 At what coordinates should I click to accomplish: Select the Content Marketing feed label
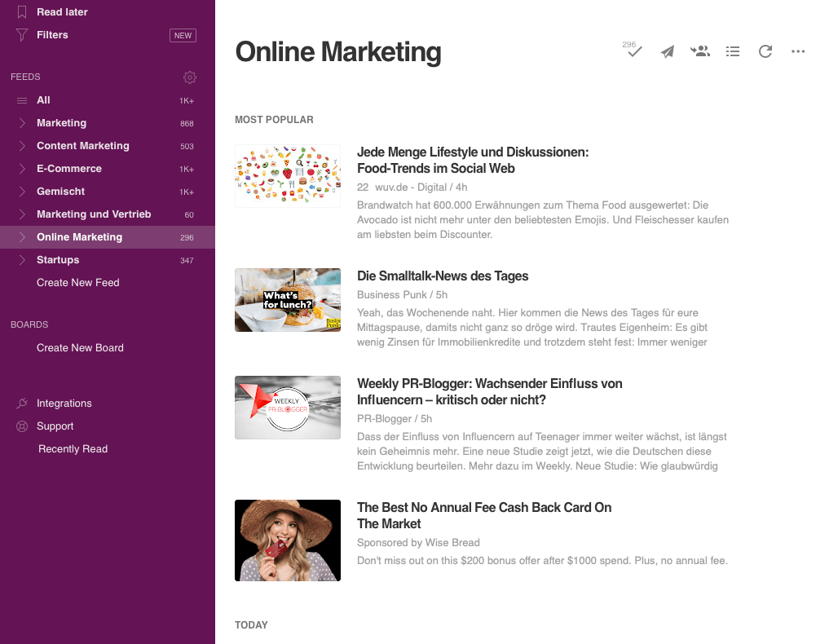[x=83, y=146]
